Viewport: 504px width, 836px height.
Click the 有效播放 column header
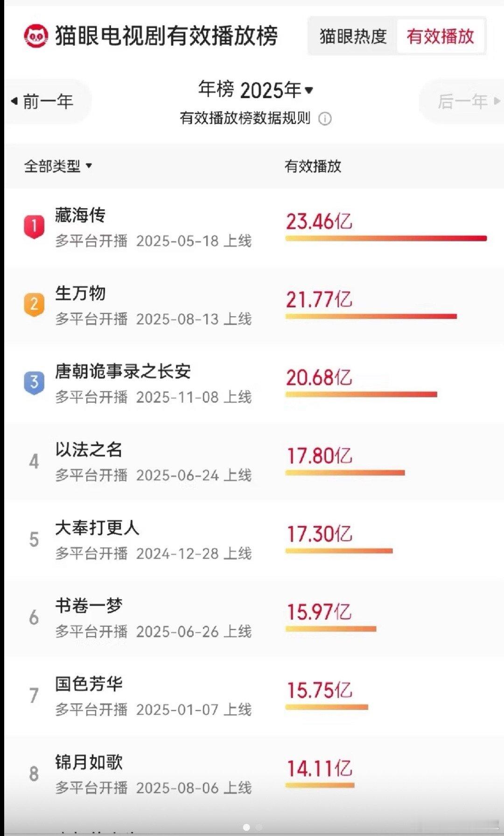(x=313, y=166)
